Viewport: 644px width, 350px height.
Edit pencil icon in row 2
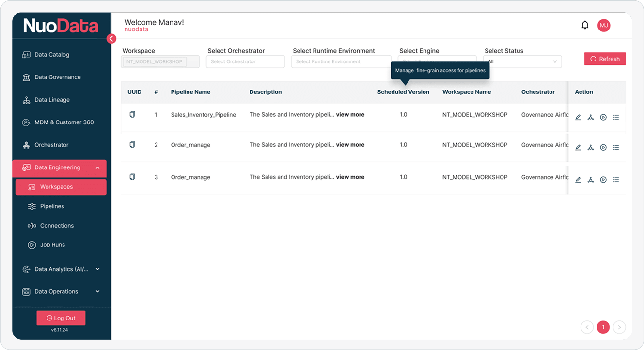click(578, 147)
